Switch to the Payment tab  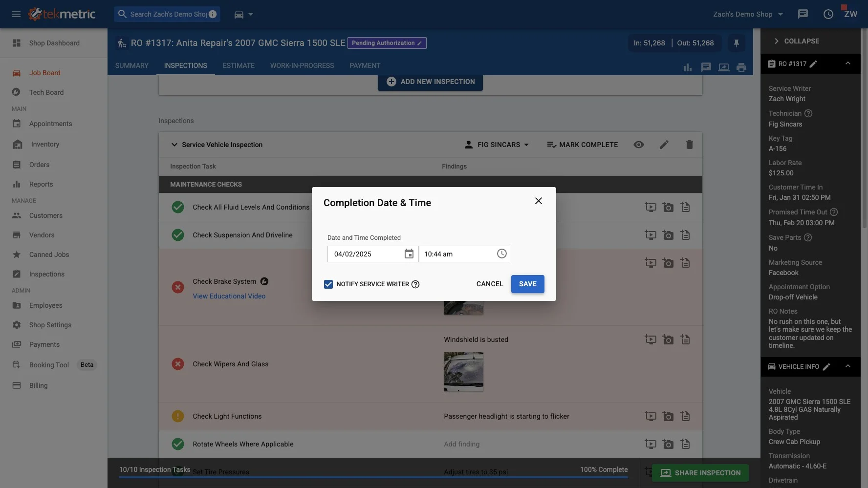tap(365, 65)
